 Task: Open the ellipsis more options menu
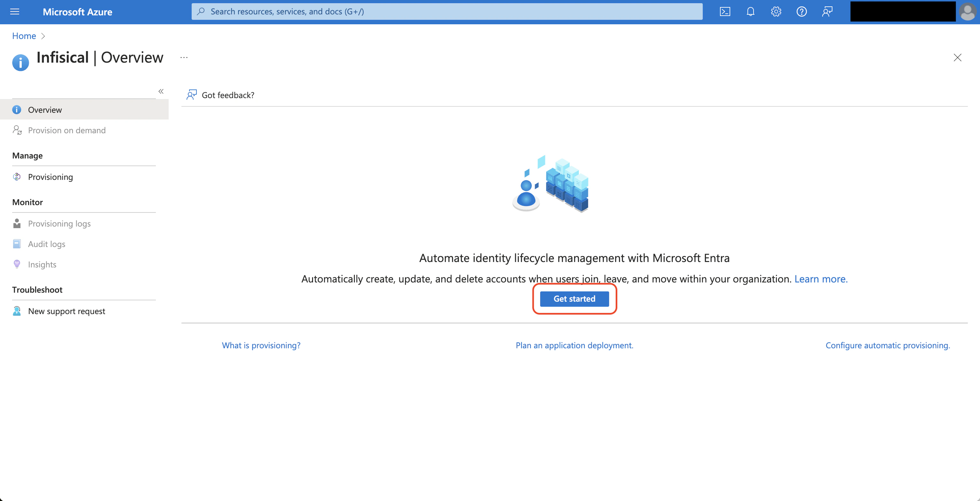(184, 58)
